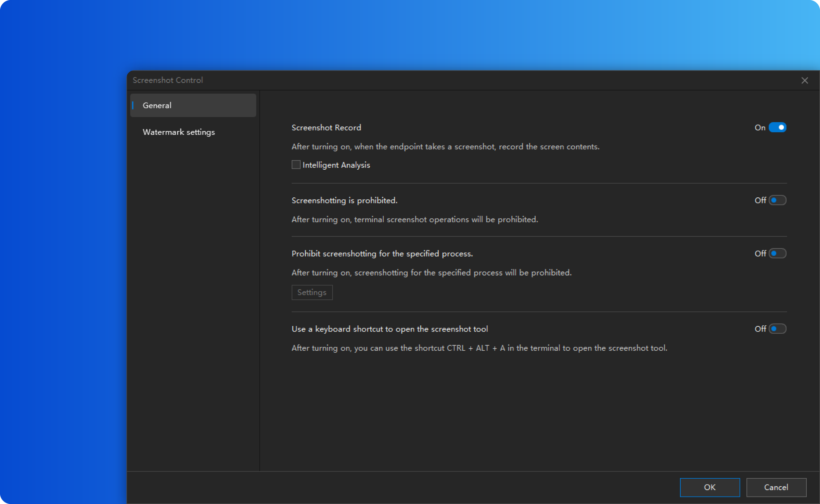Click the 'Off' label beside keyboard shortcut option

[760, 329]
